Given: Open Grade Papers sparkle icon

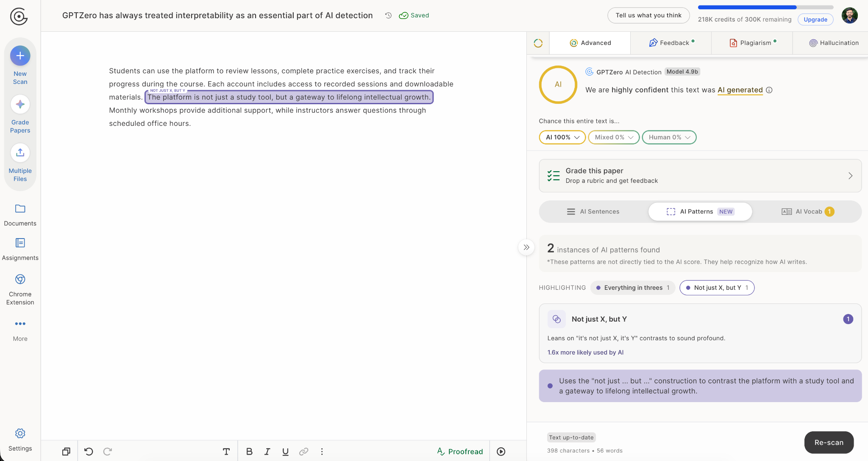Looking at the screenshot, I should (20, 104).
